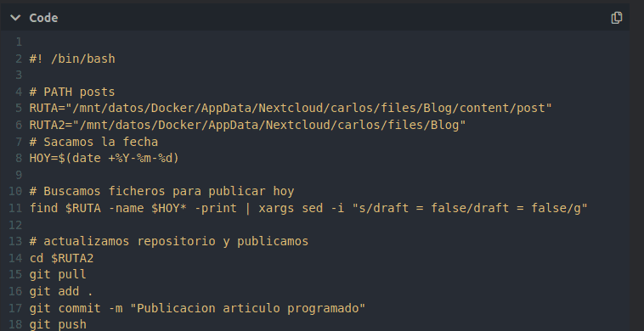Click line number 11 in the gutter
The image size is (644, 331).
[x=15, y=209]
